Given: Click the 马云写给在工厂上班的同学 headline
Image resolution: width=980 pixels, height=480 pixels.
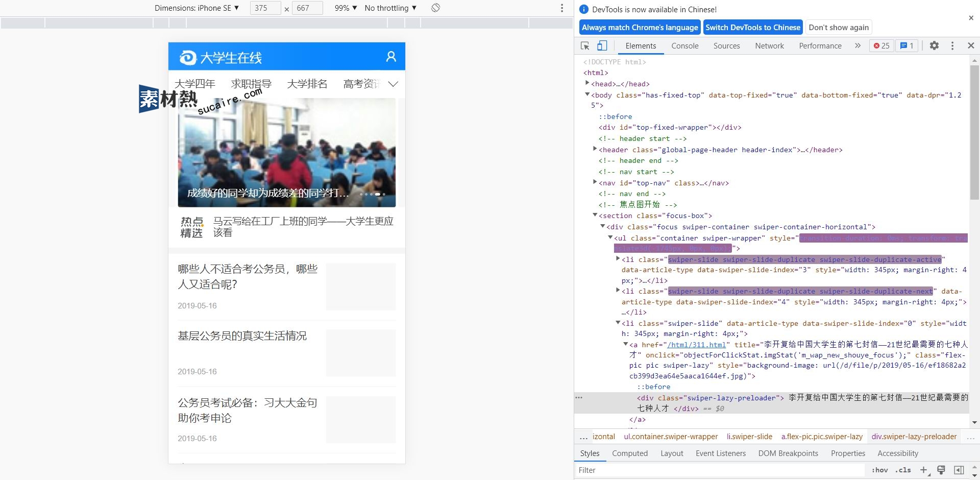Looking at the screenshot, I should coord(303,227).
